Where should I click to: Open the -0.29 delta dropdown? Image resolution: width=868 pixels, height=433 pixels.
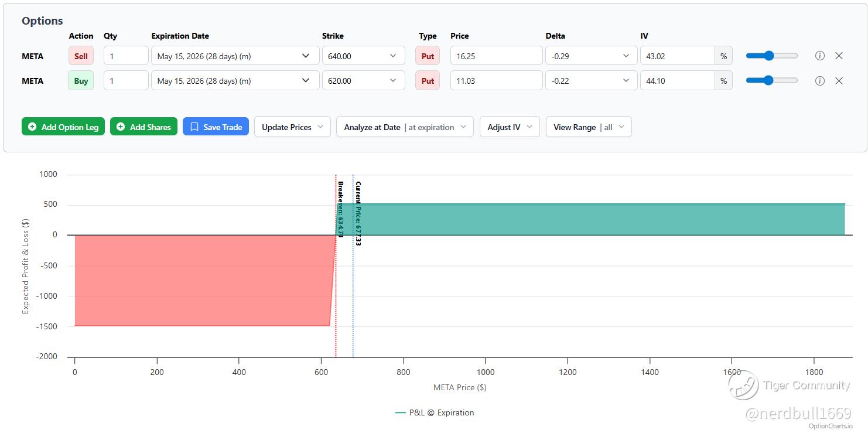[x=591, y=56]
